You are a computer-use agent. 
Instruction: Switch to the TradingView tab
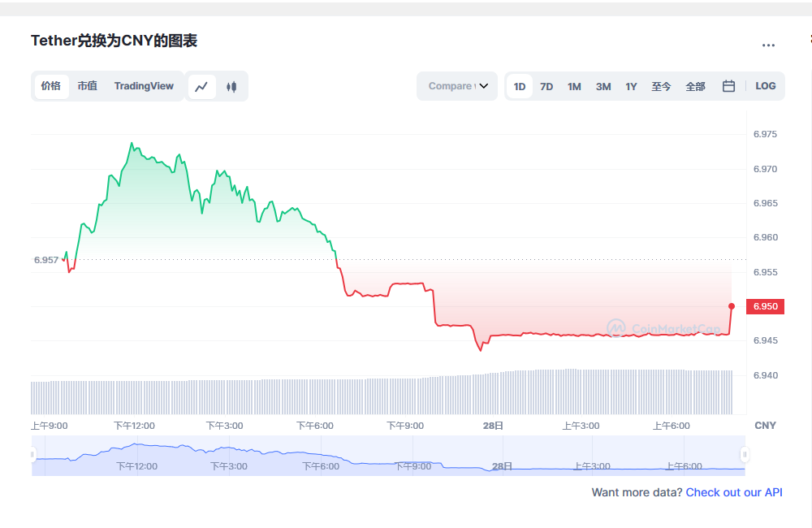(144, 85)
